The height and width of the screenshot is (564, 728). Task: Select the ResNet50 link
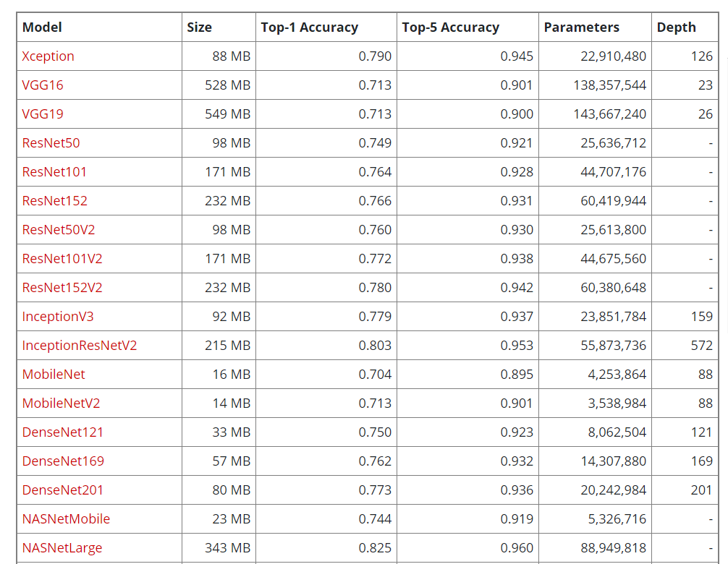[x=51, y=143]
